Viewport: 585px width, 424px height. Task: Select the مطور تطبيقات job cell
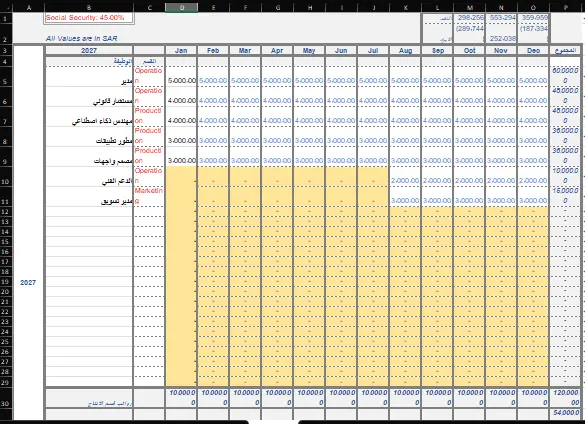click(x=89, y=137)
